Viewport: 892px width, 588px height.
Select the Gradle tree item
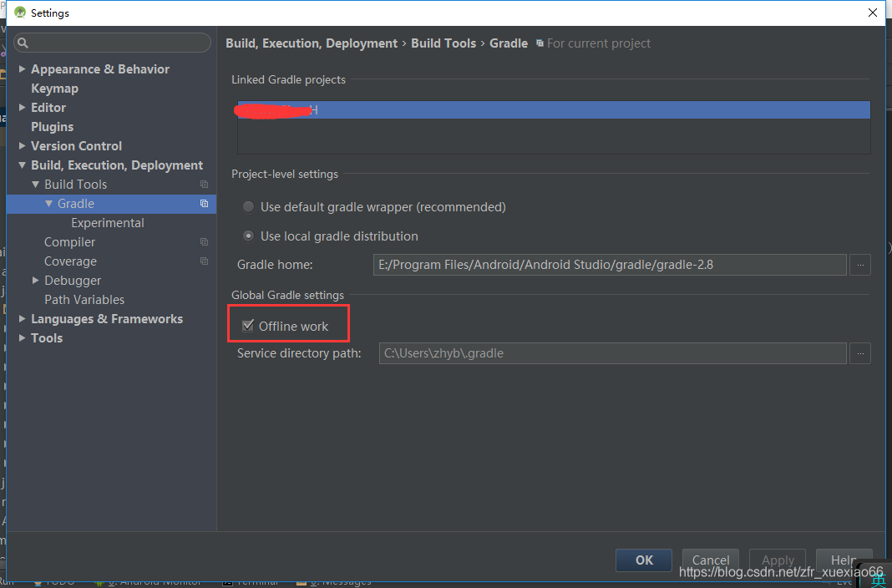pyautogui.click(x=111, y=204)
